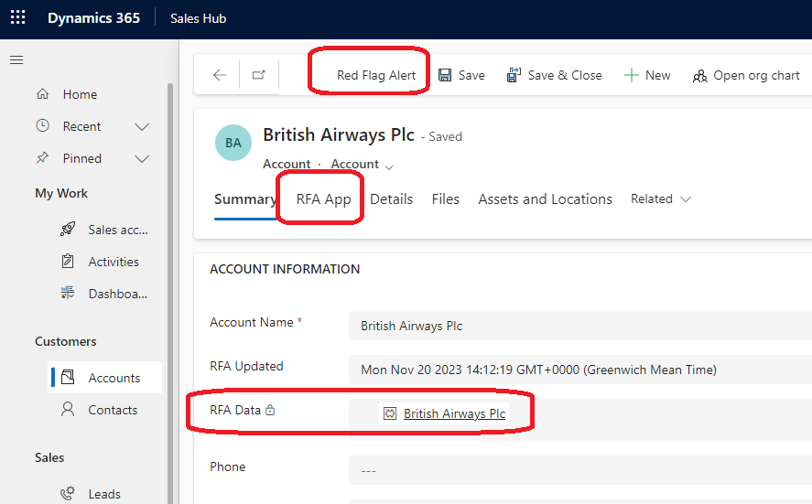Click the Sales accelerator rocket icon
The width and height of the screenshot is (812, 504).
coord(68,229)
